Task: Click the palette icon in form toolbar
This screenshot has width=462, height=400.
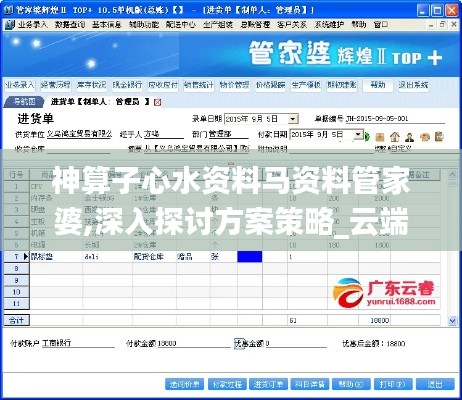Action: 424,136
